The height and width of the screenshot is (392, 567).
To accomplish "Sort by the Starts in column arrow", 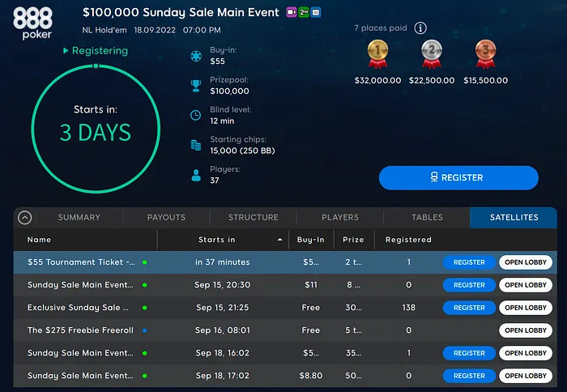I will pyautogui.click(x=280, y=240).
